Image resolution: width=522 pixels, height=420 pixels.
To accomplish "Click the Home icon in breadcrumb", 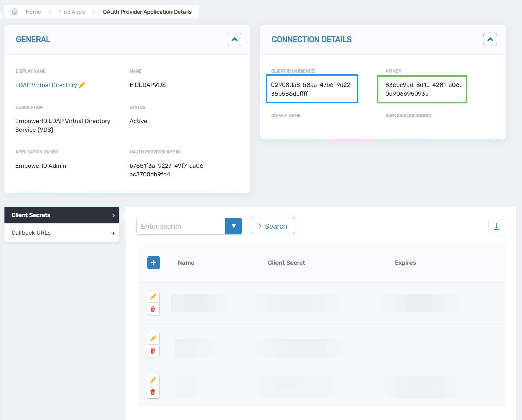I will (x=15, y=12).
